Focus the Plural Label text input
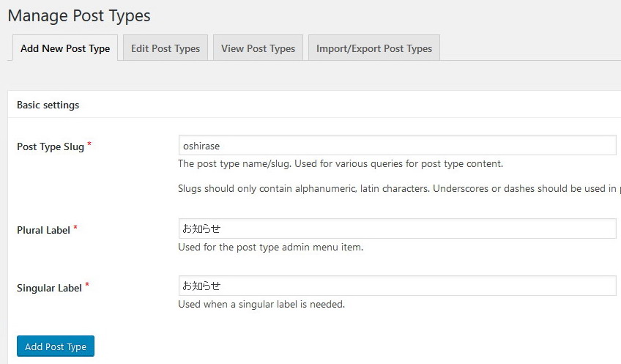The height and width of the screenshot is (364, 621). (397, 229)
